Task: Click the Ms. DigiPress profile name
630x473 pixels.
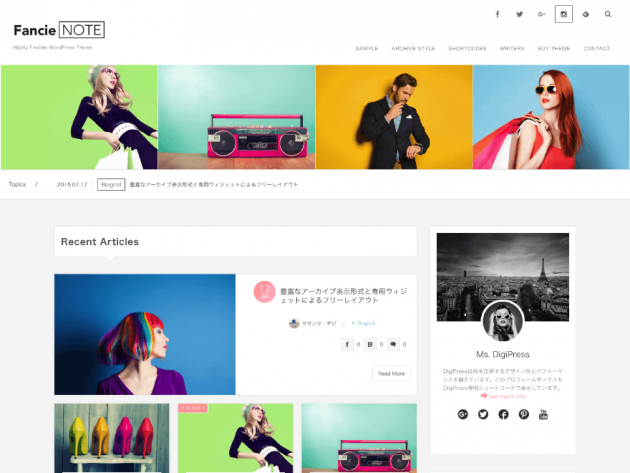Action: (503, 354)
